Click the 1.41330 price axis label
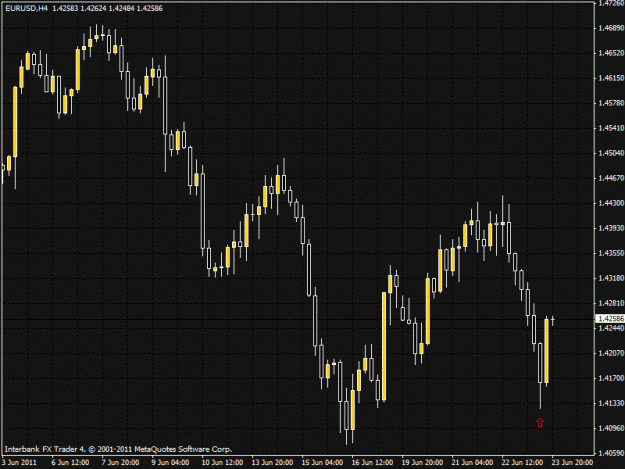Screen dimensions: 625x469 point(611,403)
